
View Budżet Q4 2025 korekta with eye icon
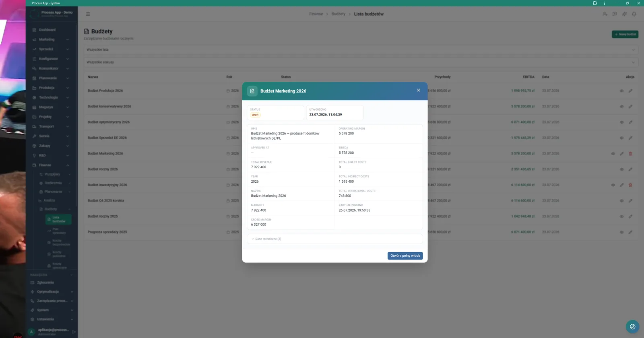pos(621,201)
